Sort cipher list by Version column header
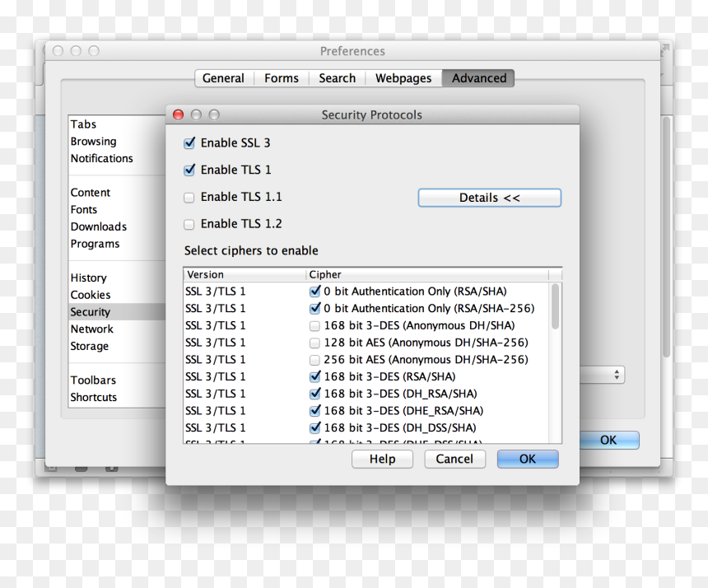 [x=245, y=274]
